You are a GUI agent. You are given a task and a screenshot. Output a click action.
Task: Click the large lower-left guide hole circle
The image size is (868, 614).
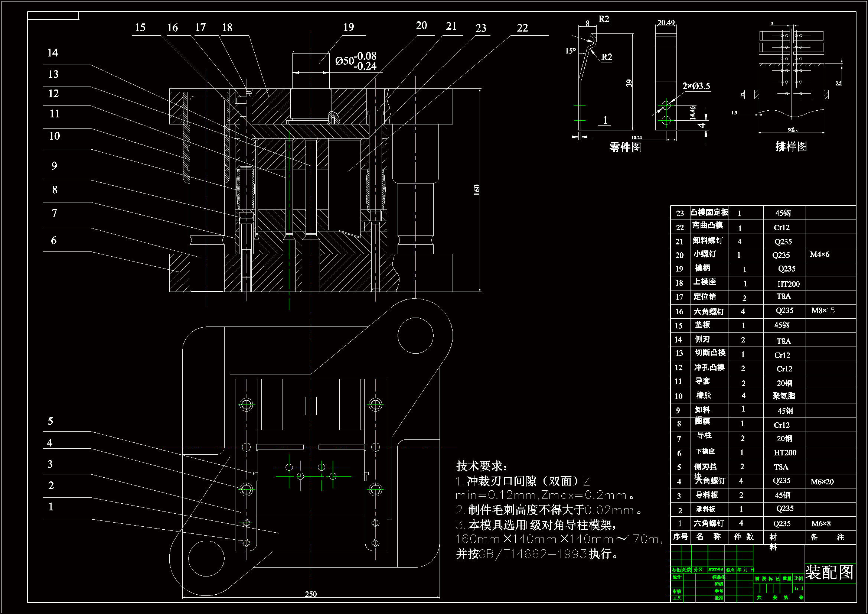[x=206, y=558]
